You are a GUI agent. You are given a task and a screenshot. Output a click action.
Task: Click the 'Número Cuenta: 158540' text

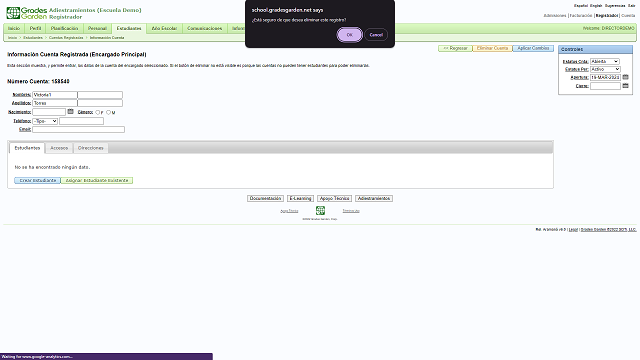point(38,81)
